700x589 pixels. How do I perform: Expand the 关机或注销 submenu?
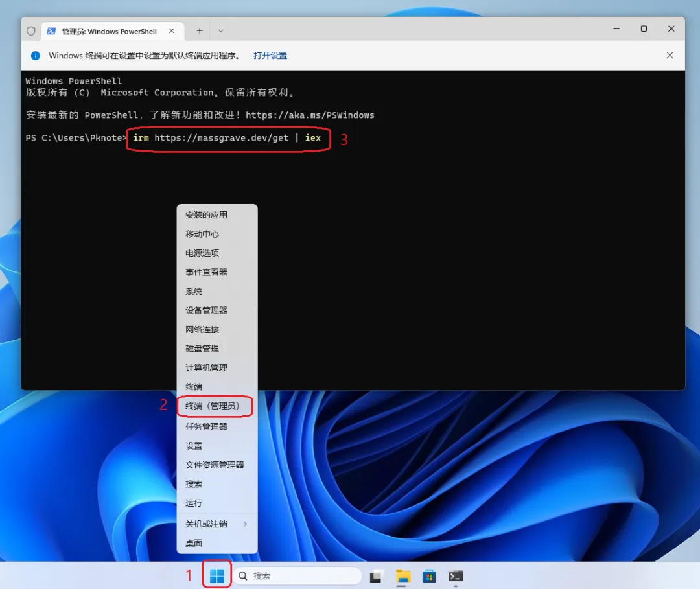point(217,524)
